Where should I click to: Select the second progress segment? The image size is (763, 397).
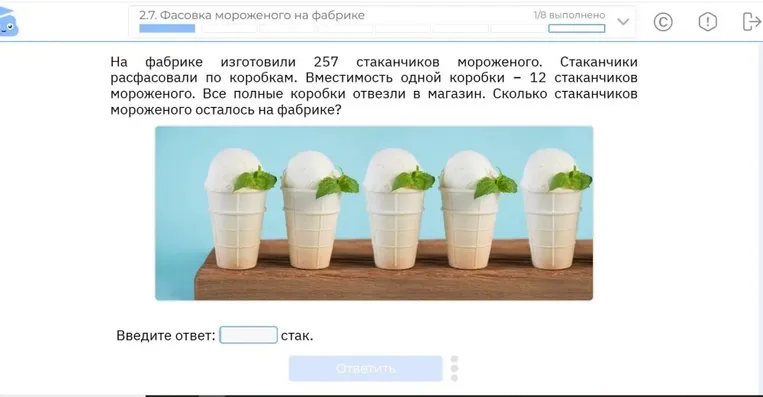[230, 29]
